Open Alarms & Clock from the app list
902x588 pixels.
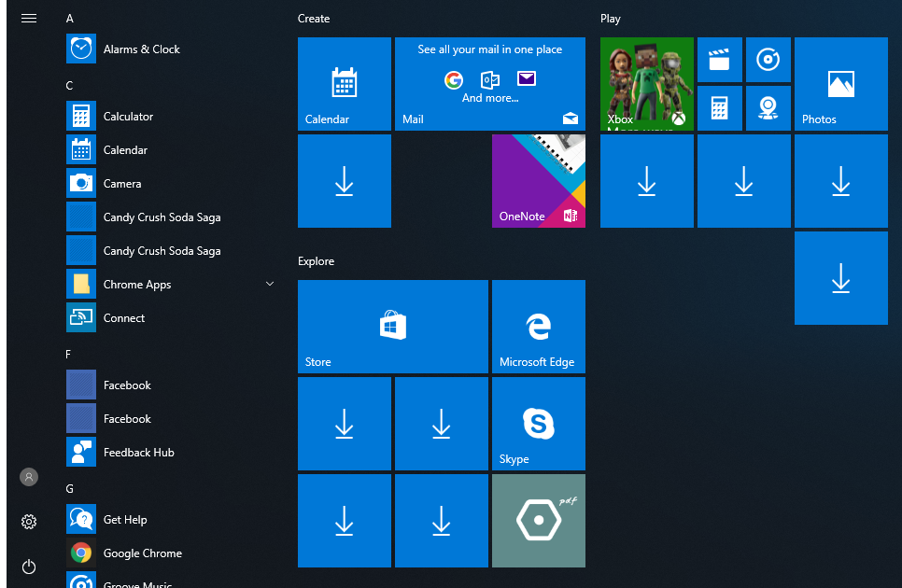point(140,49)
